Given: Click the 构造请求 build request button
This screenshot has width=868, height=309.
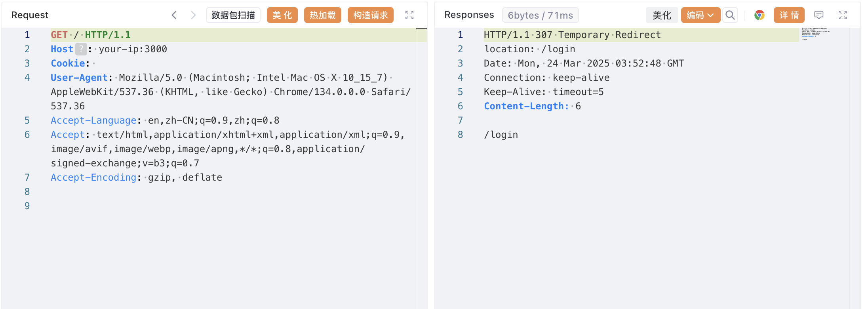Looking at the screenshot, I should [x=370, y=15].
